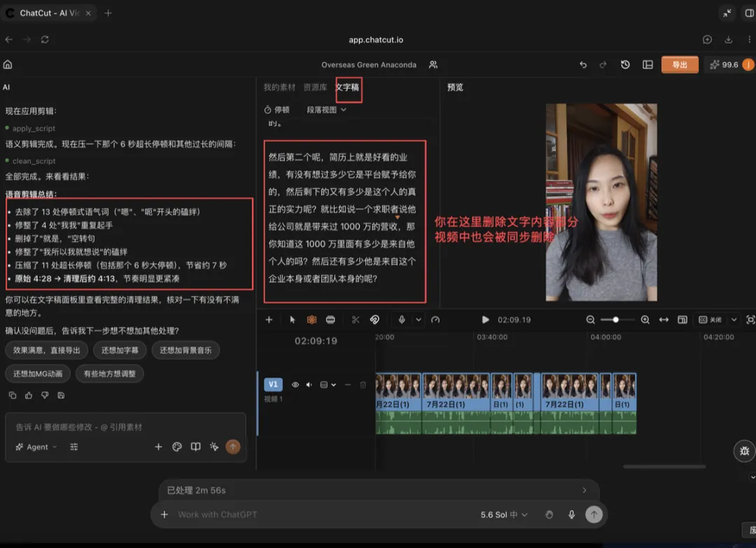
Task: Open the 段落视图 view dropdown
Action: 326,110
